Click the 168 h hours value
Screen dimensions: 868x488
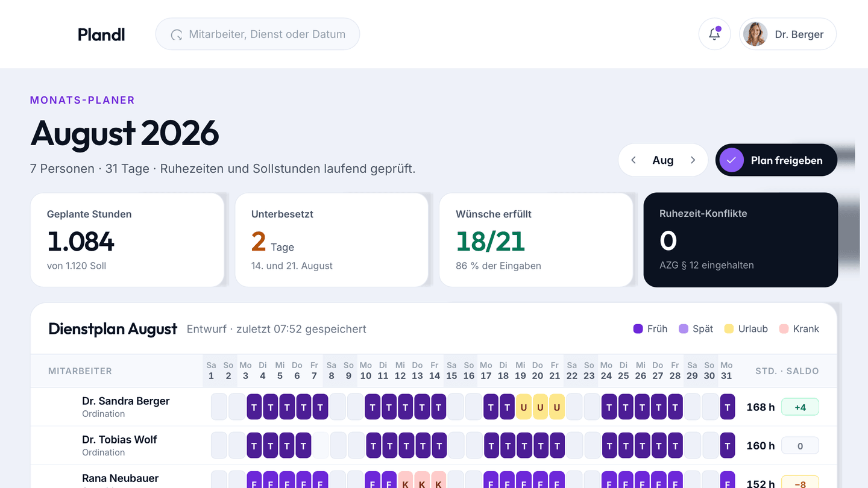click(x=761, y=407)
